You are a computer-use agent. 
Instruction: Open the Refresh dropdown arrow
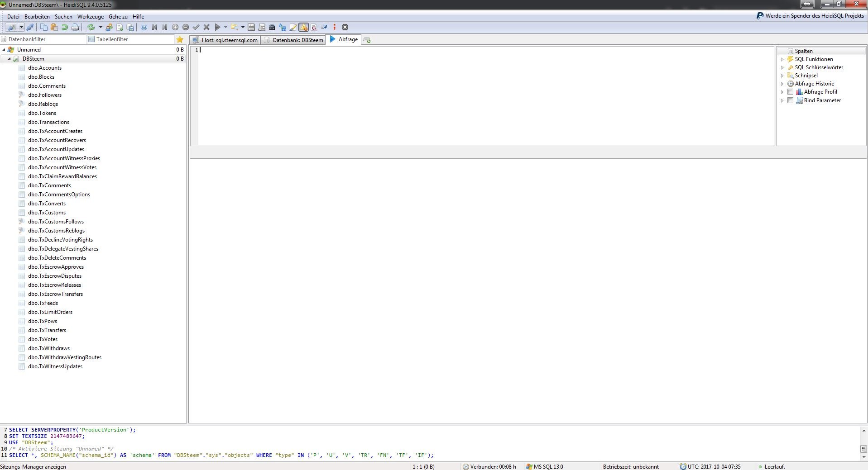click(x=101, y=27)
